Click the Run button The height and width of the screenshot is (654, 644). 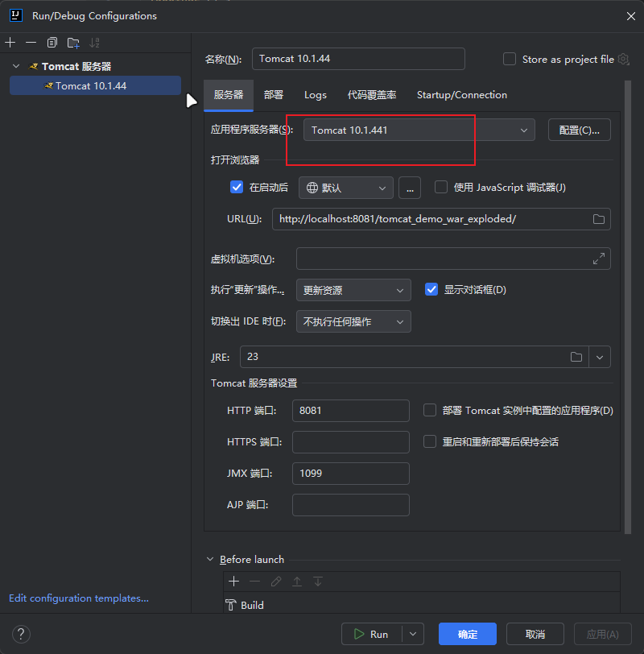tap(371, 634)
